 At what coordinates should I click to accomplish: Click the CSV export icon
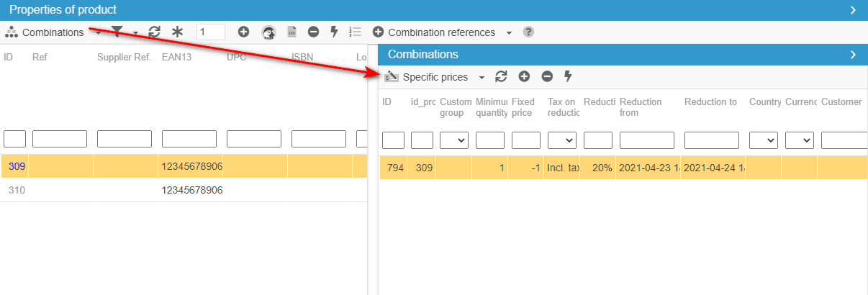291,32
